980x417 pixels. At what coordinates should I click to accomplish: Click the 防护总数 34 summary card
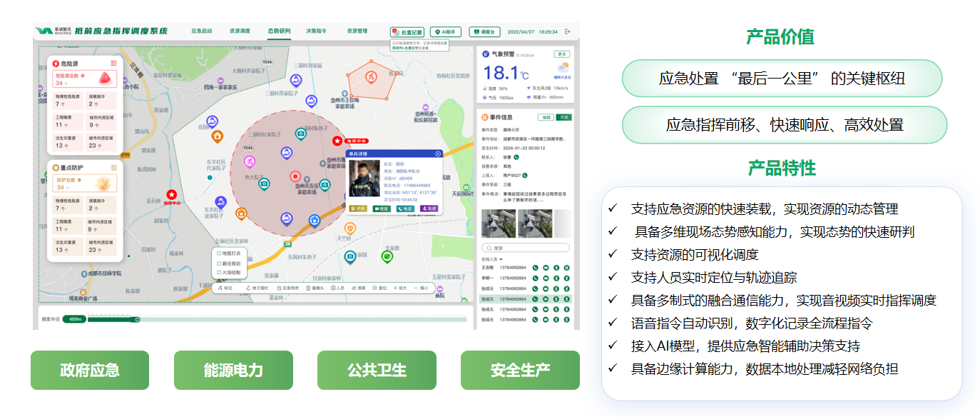pos(85,183)
